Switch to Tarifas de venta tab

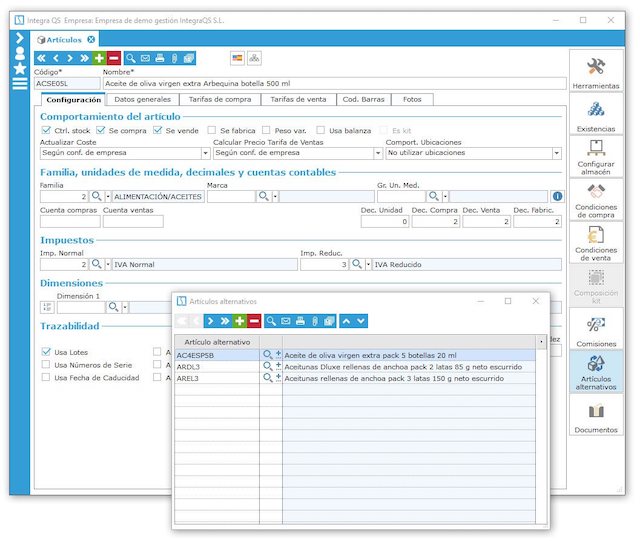coord(298,99)
